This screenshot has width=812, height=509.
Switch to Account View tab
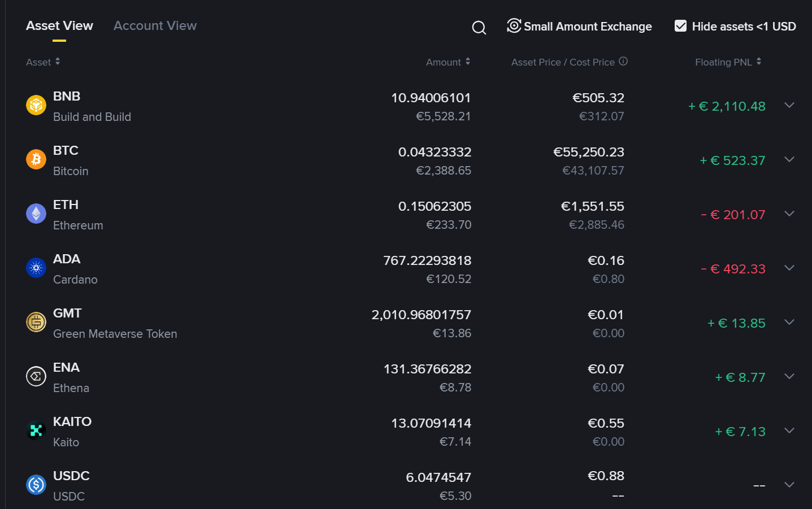[155, 26]
